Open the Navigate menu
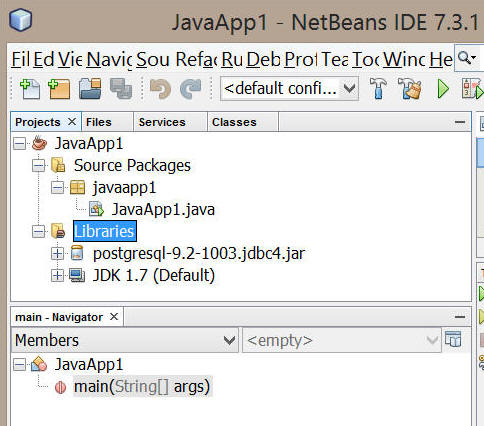 109,60
